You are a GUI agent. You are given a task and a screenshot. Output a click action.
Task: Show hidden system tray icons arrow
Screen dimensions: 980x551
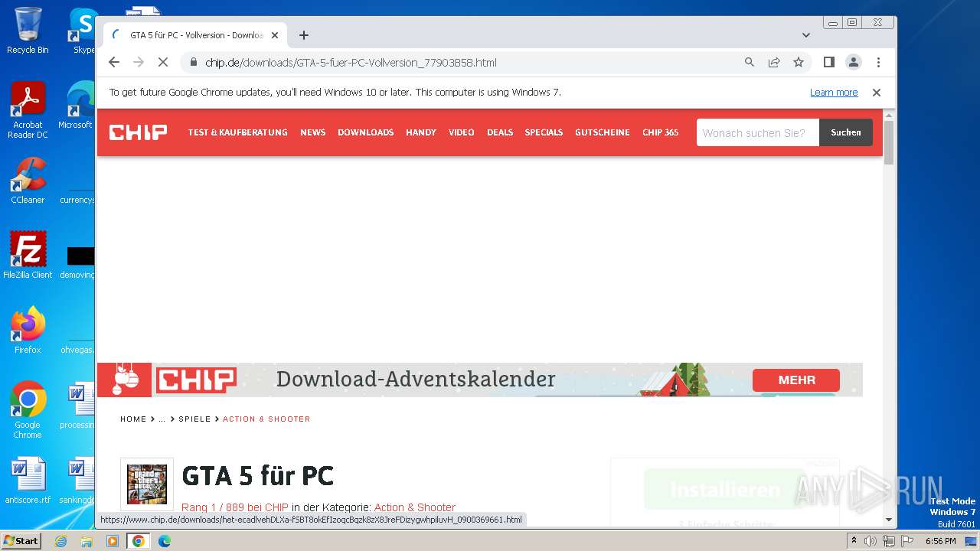point(854,541)
